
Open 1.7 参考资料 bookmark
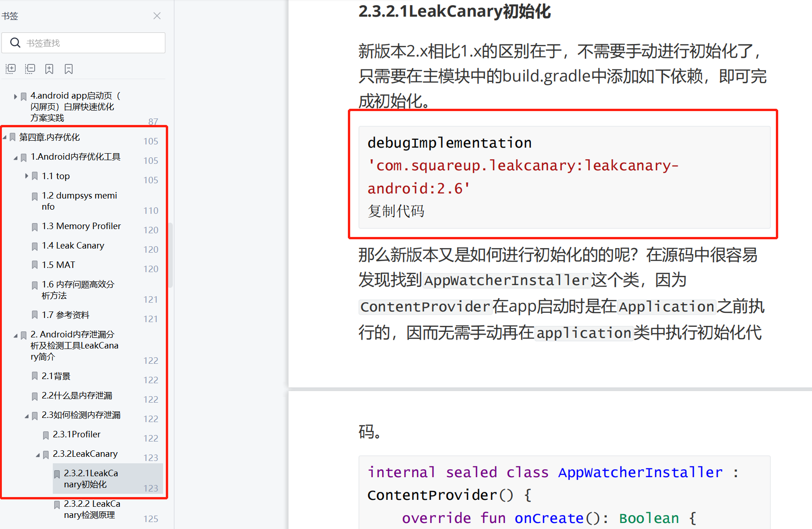(65, 315)
